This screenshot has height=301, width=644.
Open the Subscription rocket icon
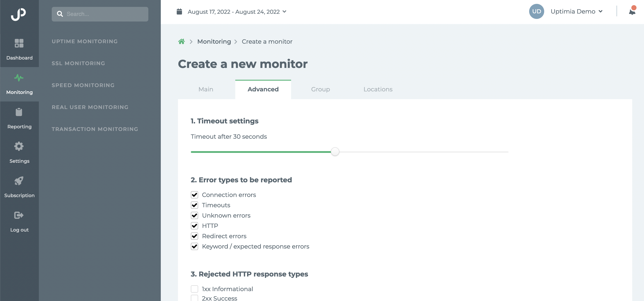(19, 181)
